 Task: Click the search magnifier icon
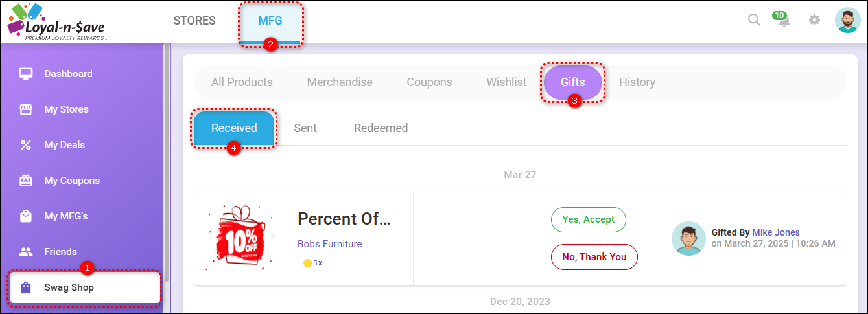(754, 20)
